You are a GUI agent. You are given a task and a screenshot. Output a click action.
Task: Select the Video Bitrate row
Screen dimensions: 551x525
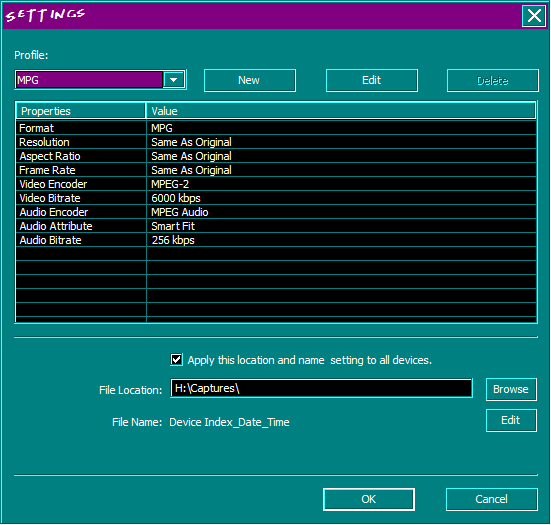point(276,198)
